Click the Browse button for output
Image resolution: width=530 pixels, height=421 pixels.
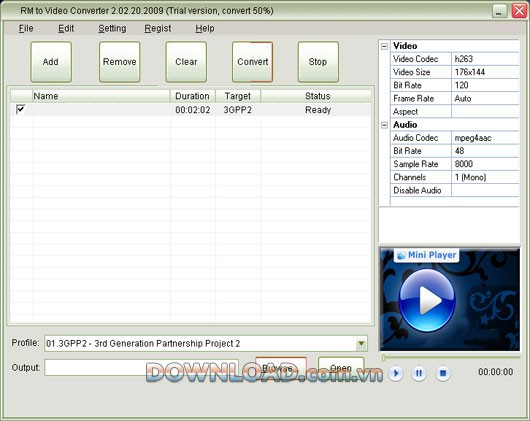coord(281,367)
